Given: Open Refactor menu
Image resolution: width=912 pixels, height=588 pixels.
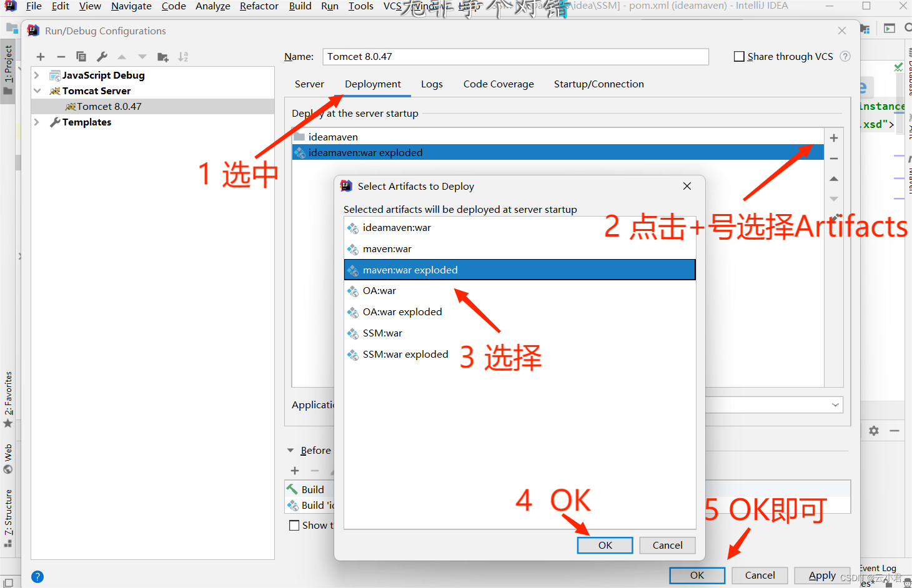Looking at the screenshot, I should (259, 6).
